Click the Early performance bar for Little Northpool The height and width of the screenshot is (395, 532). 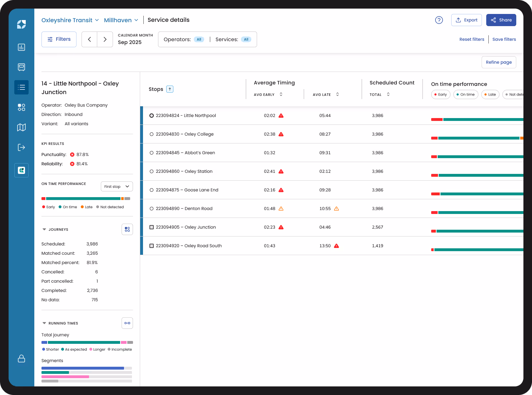click(x=437, y=119)
